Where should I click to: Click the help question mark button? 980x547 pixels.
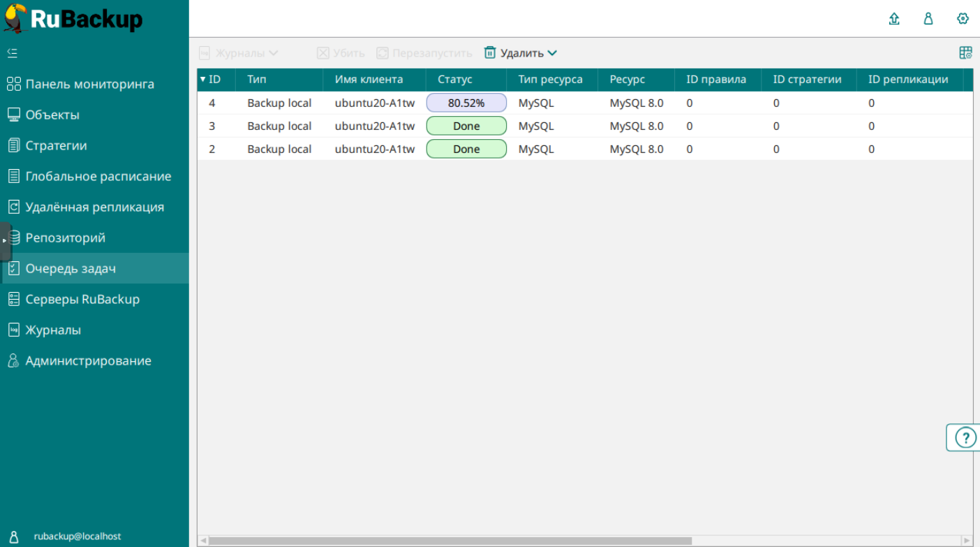(x=965, y=438)
